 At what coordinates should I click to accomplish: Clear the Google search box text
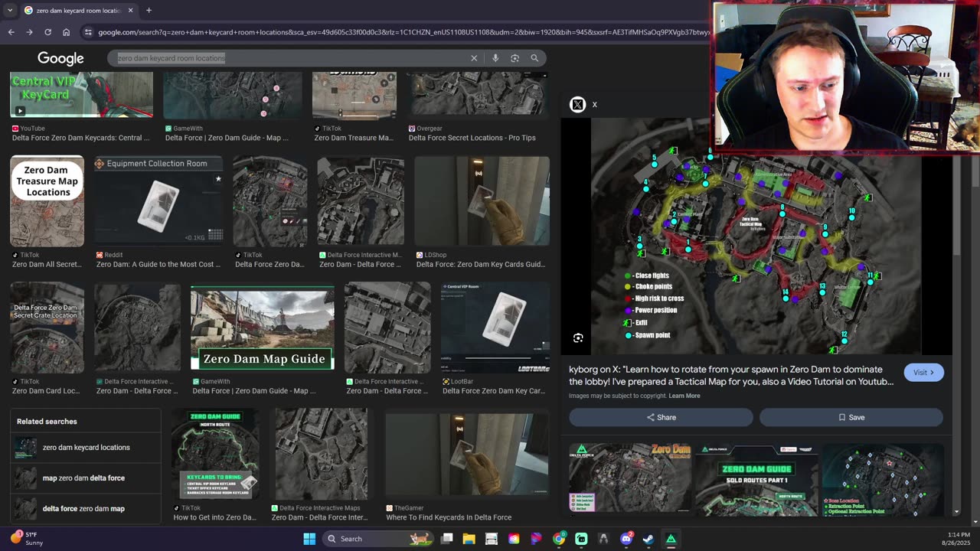[x=474, y=58]
